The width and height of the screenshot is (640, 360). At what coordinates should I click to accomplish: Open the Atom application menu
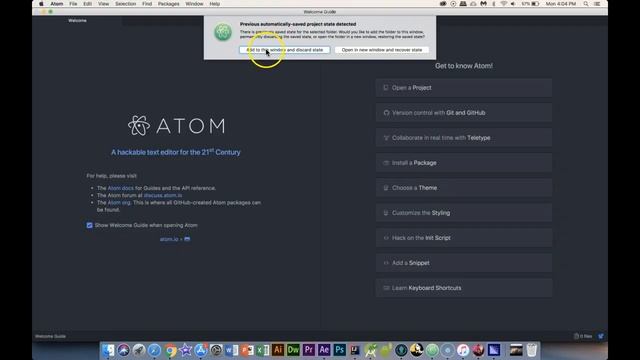coord(57,4)
